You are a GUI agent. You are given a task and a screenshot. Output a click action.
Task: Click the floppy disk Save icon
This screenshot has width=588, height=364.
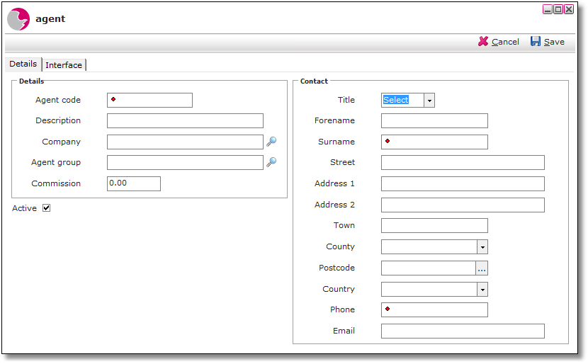pyautogui.click(x=536, y=41)
